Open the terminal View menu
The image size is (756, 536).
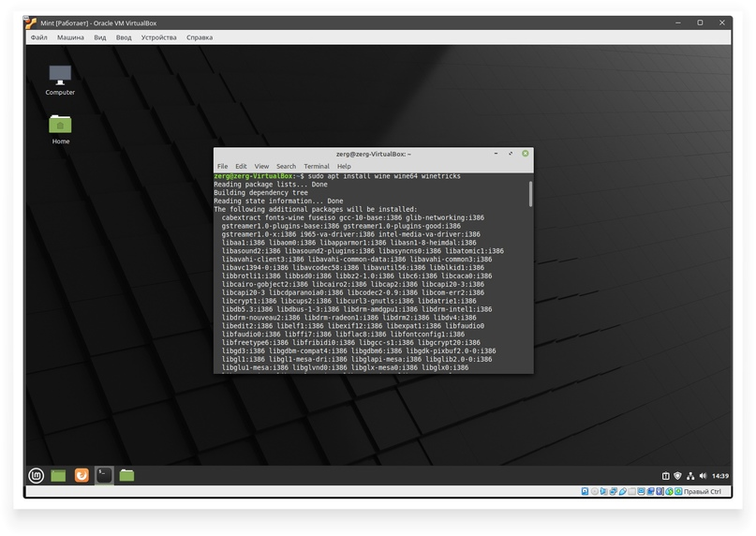coord(261,166)
